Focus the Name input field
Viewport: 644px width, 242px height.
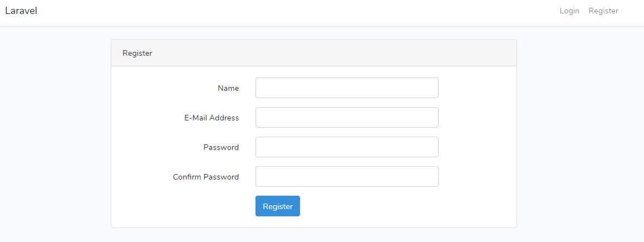pyautogui.click(x=347, y=88)
